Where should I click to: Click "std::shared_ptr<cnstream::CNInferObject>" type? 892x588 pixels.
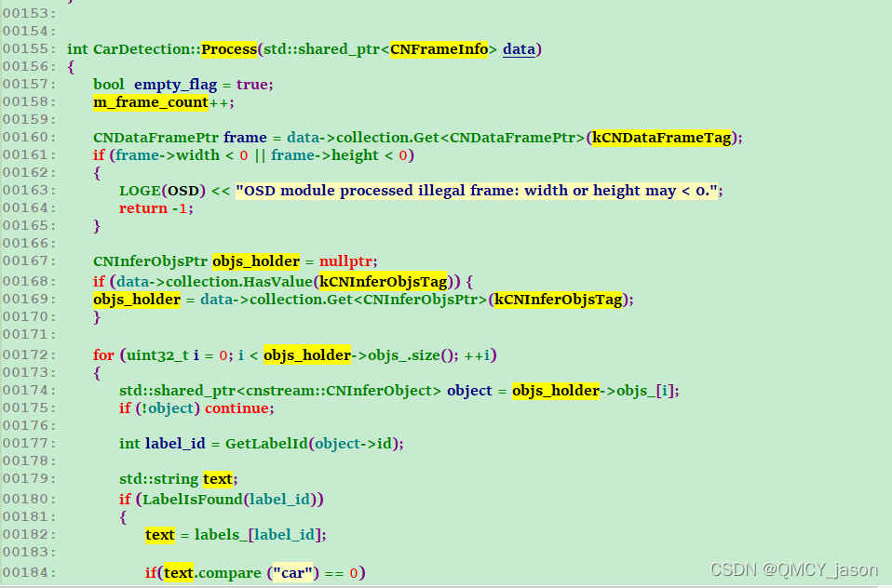[x=280, y=391]
